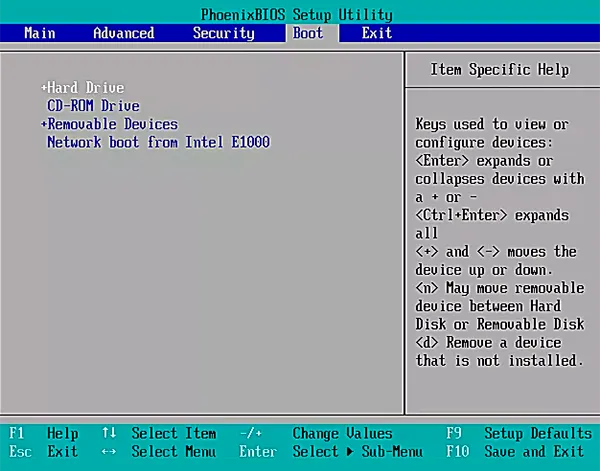Select Network boot from Intel E1000
This screenshot has height=471, width=600.
click(158, 142)
